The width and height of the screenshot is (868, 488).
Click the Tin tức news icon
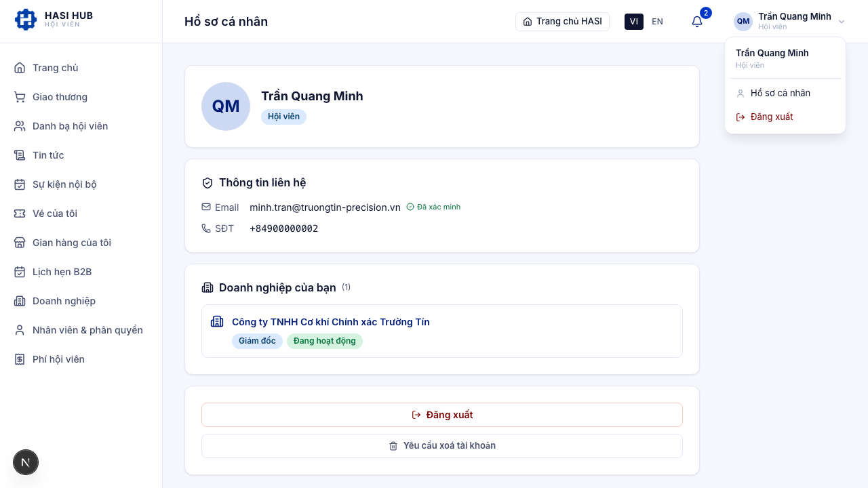click(x=20, y=155)
